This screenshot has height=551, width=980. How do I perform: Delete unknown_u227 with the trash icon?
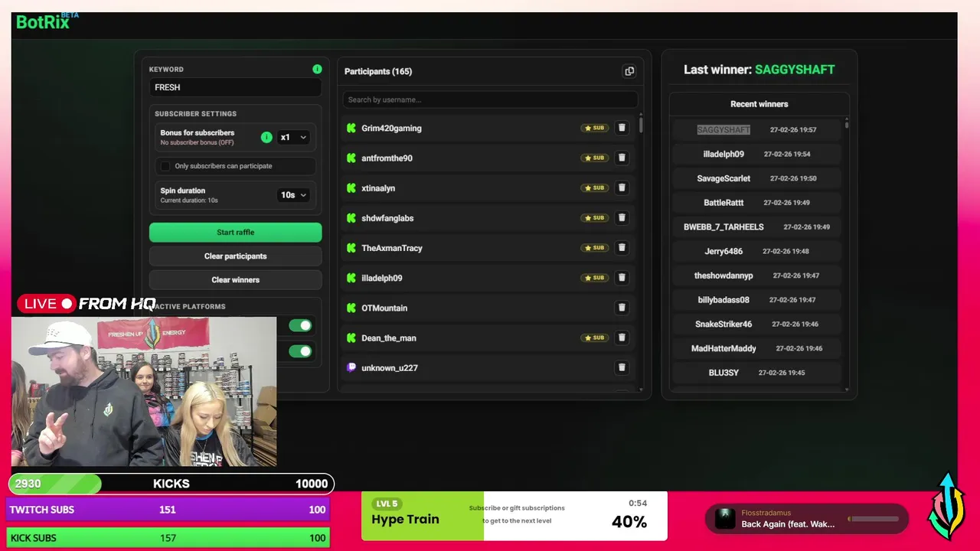622,367
